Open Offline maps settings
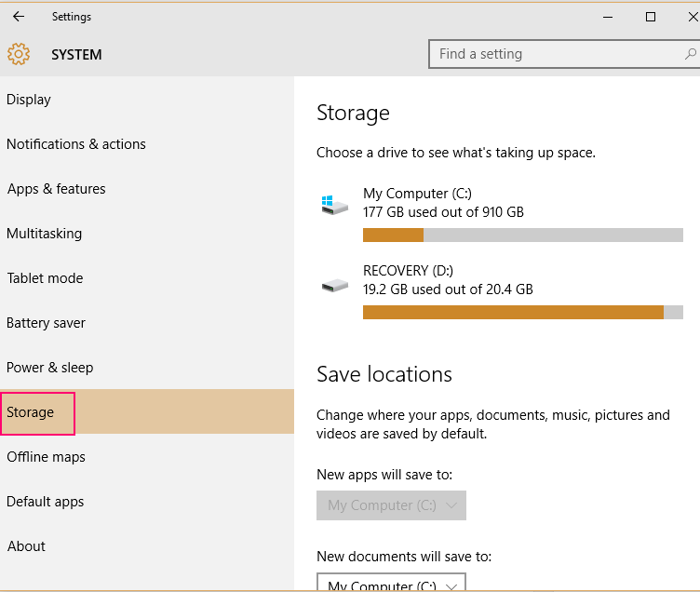The width and height of the screenshot is (700, 592). (147, 456)
